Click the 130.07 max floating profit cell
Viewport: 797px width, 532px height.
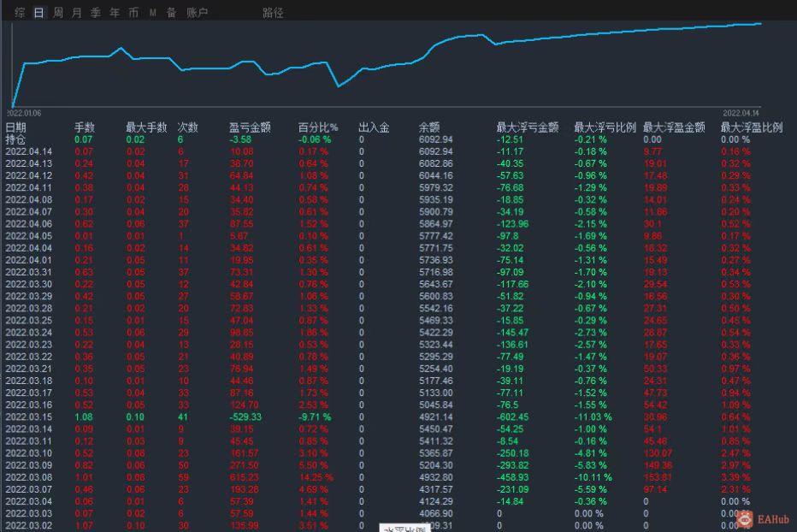pos(658,453)
